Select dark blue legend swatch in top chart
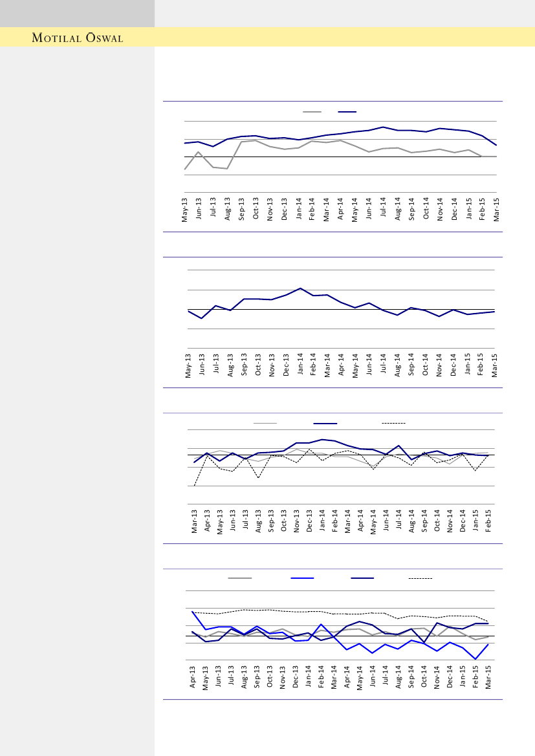Viewport: 535px width, 756px height. 347,112
